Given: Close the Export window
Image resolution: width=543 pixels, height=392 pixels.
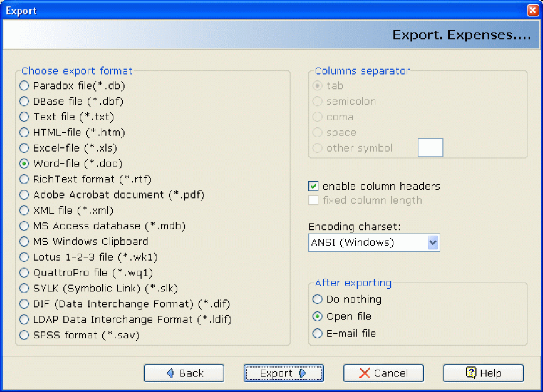Looking at the screenshot, I should click(x=532, y=10).
